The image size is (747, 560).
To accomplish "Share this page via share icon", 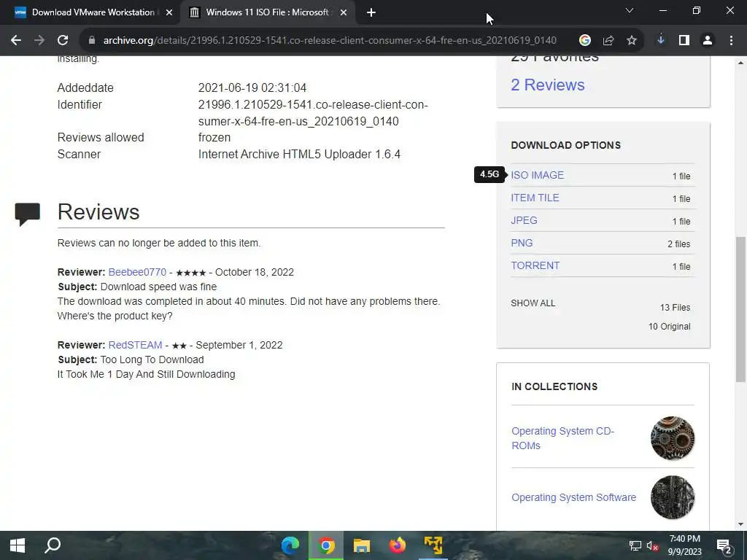I will click(608, 41).
